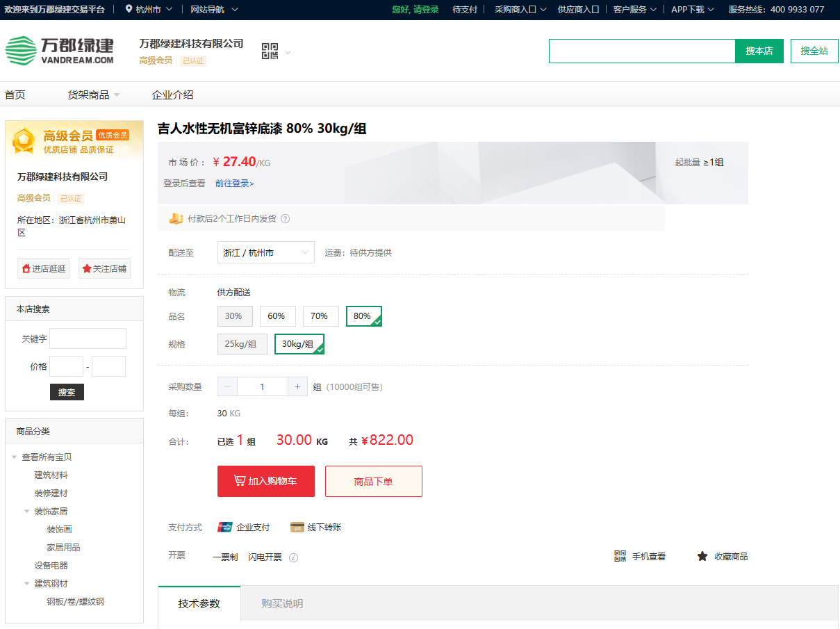Switch to the 购买说明 tab

tap(282, 603)
